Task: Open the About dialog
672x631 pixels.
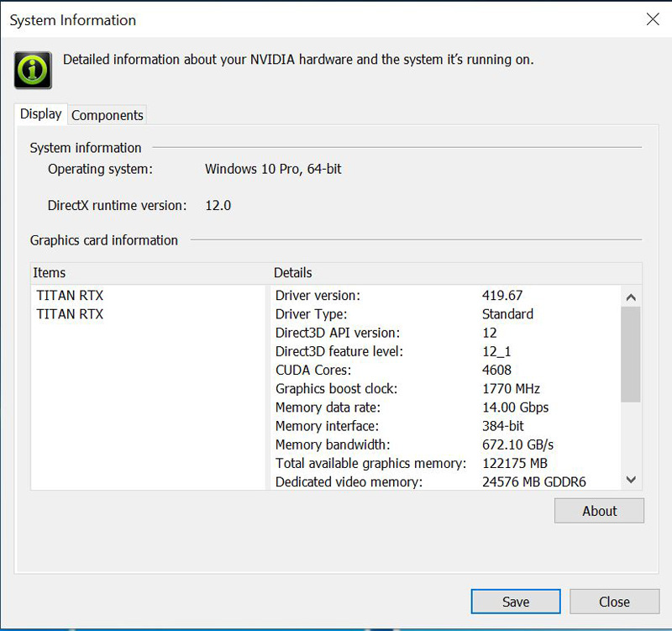Action: 599,511
